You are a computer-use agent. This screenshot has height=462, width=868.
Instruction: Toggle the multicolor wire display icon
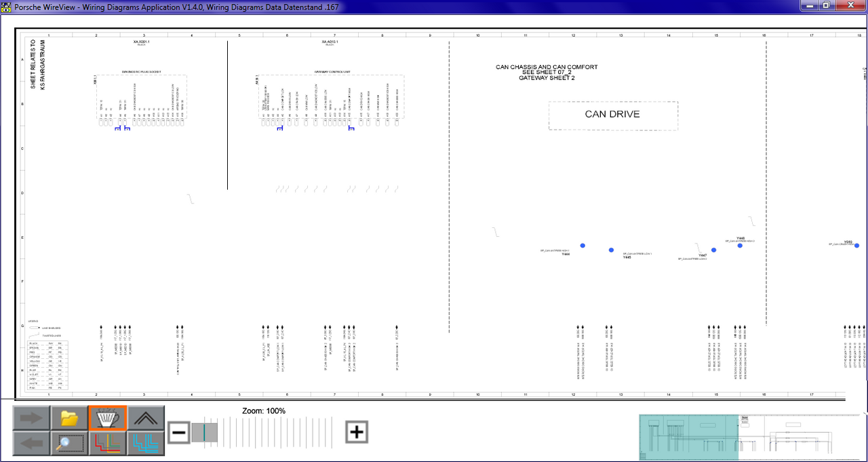[107, 444]
